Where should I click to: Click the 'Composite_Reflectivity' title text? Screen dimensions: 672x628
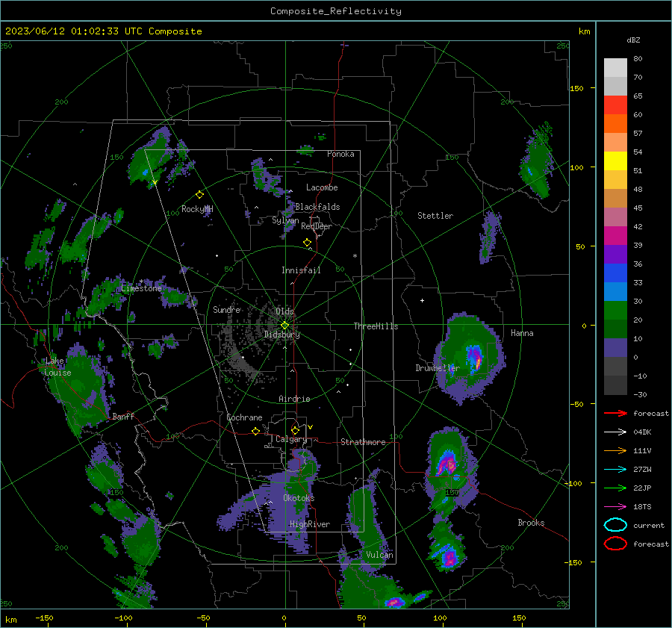336,11
